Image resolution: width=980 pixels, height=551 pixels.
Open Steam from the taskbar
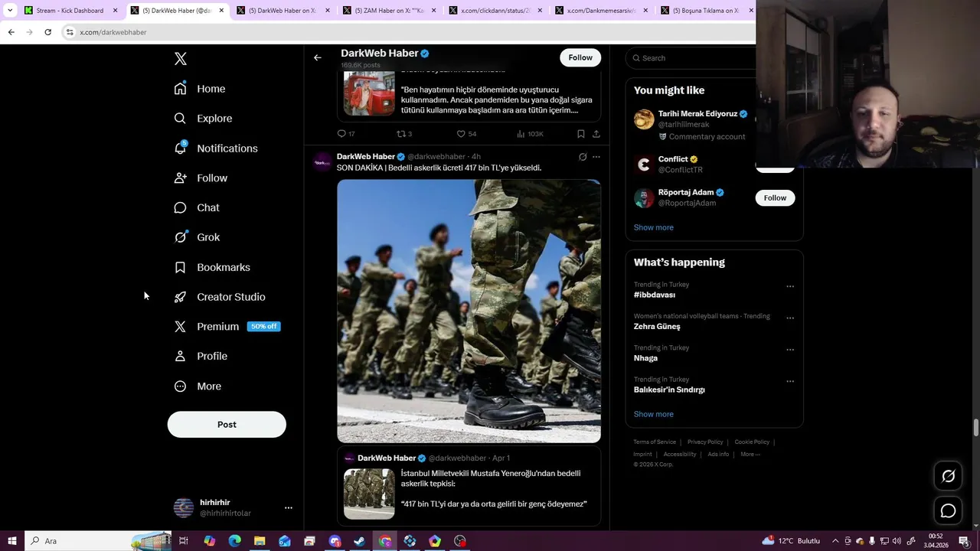coord(360,541)
